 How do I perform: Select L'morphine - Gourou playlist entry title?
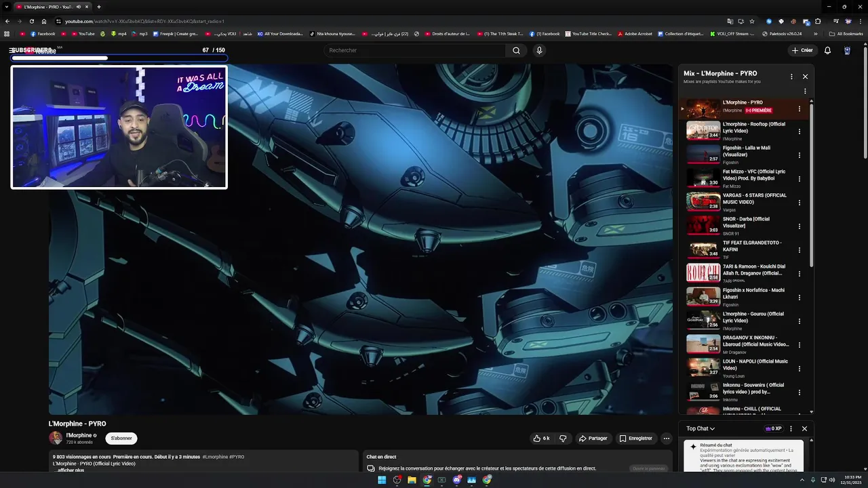pos(753,317)
